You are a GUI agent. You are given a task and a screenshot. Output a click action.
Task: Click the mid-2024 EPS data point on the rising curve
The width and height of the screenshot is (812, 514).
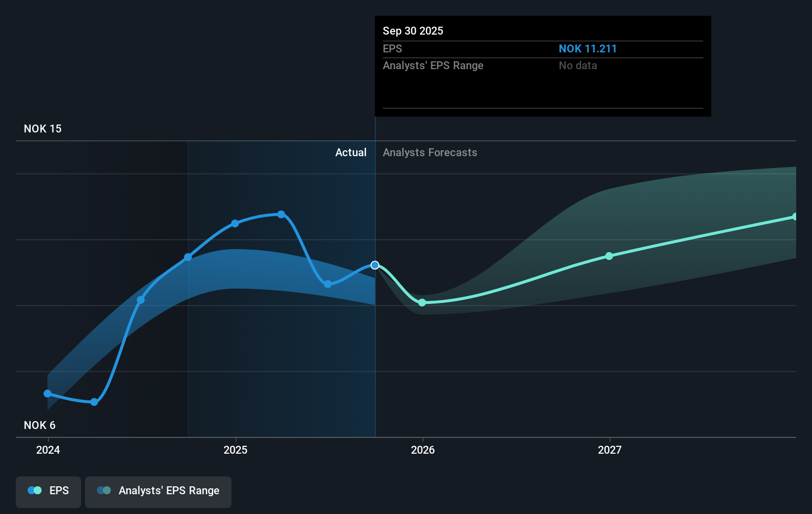pyautogui.click(x=141, y=300)
